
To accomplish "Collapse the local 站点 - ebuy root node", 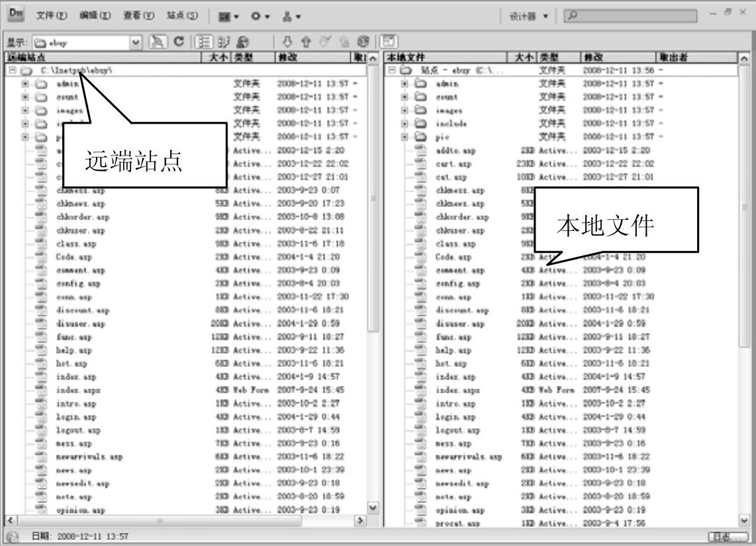I will coord(392,70).
